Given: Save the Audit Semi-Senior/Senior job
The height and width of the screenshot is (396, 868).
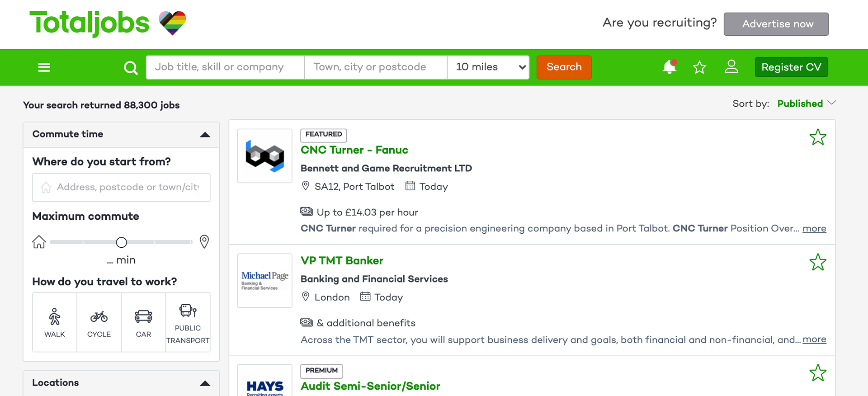Looking at the screenshot, I should click(818, 373).
